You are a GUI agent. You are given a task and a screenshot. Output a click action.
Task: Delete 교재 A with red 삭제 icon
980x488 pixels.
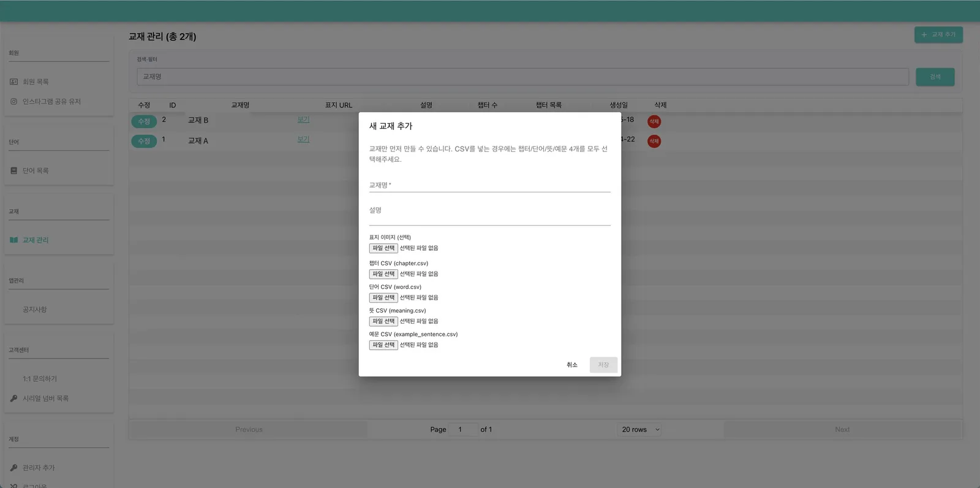pos(654,141)
